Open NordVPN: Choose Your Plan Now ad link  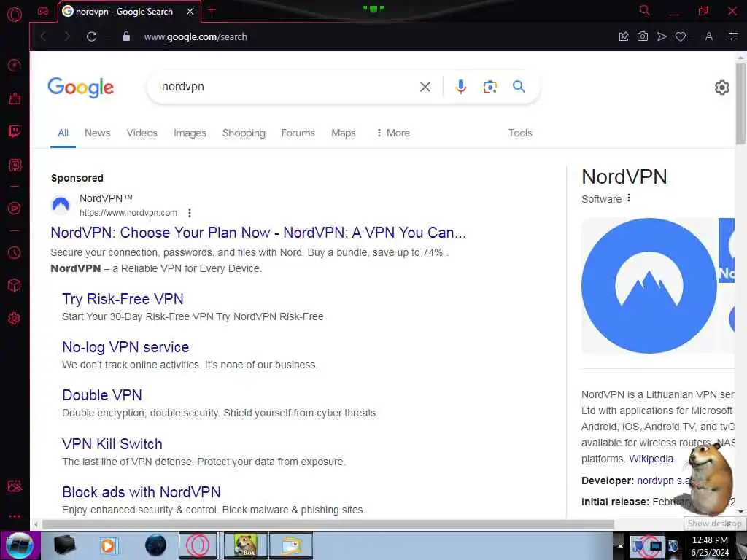pos(258,233)
